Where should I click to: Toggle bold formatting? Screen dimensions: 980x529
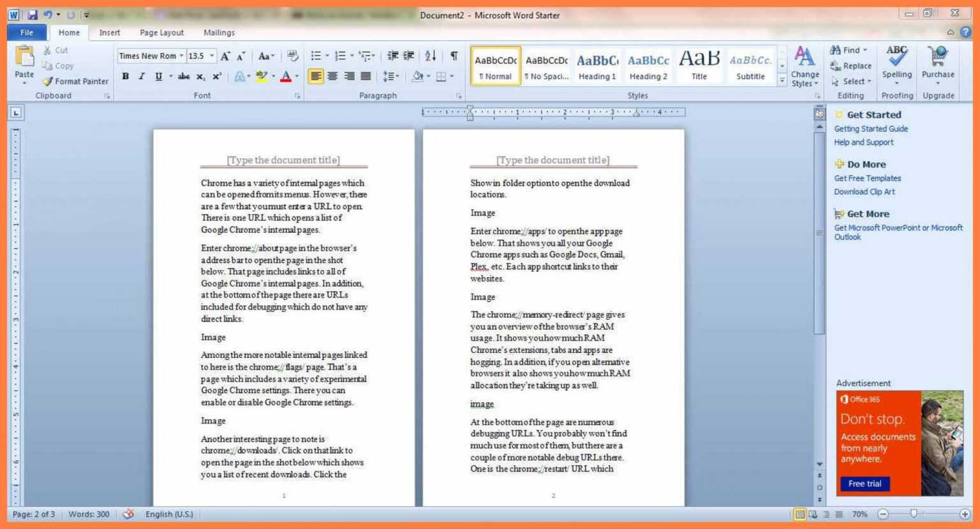[125, 76]
